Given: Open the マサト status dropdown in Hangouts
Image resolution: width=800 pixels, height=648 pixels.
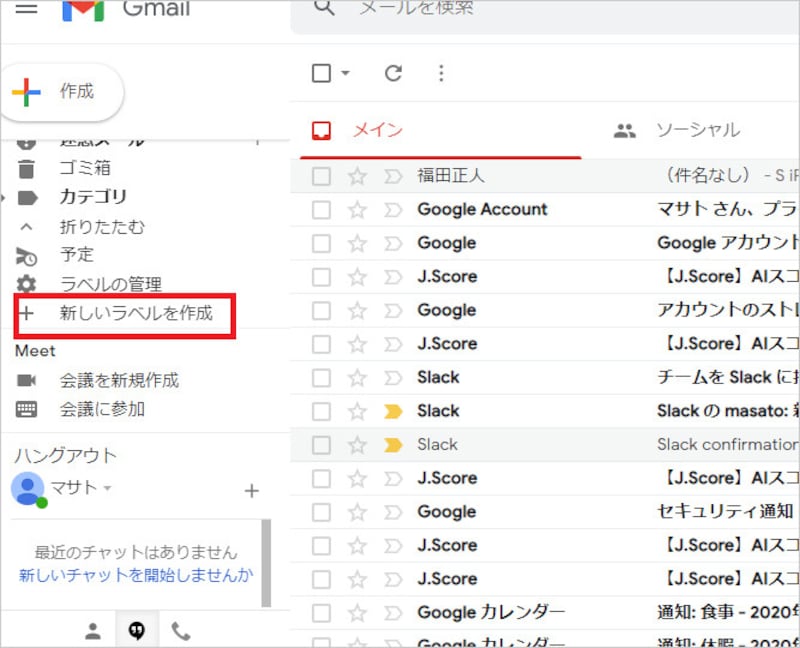Looking at the screenshot, I should click(x=106, y=490).
